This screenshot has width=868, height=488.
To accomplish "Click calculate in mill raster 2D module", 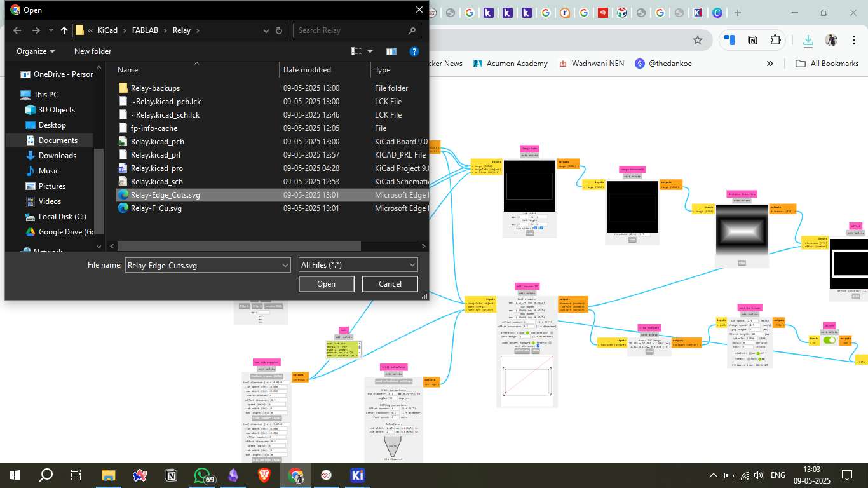I will (x=522, y=351).
